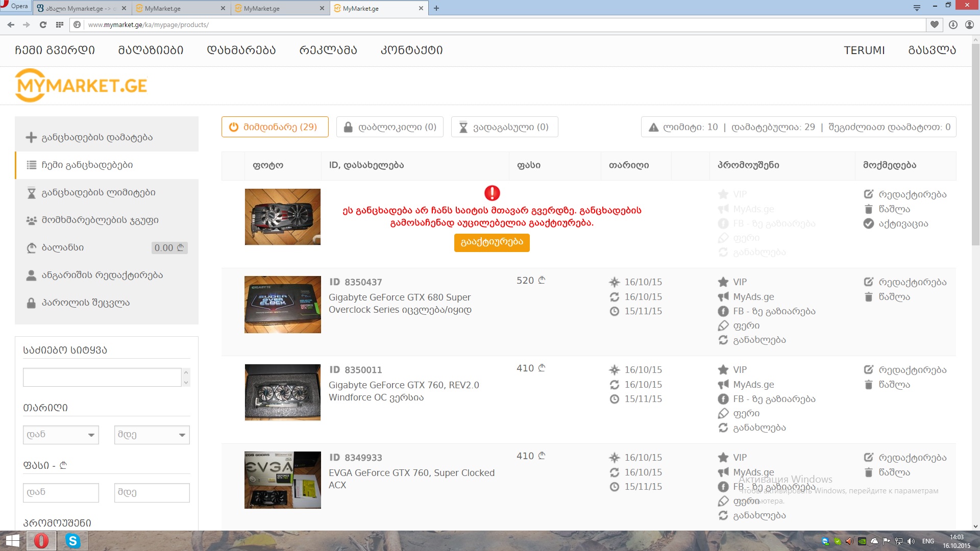Click trash icon for GTX 680 listing

(x=869, y=297)
